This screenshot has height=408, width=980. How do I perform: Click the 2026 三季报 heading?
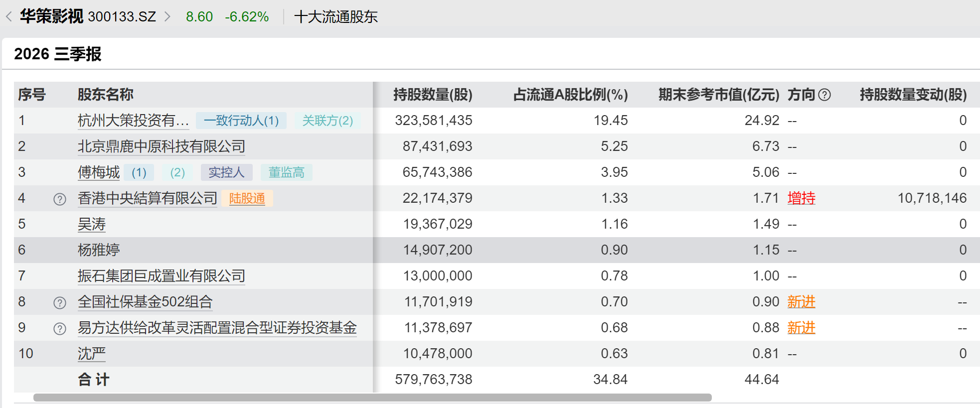pyautogui.click(x=58, y=54)
